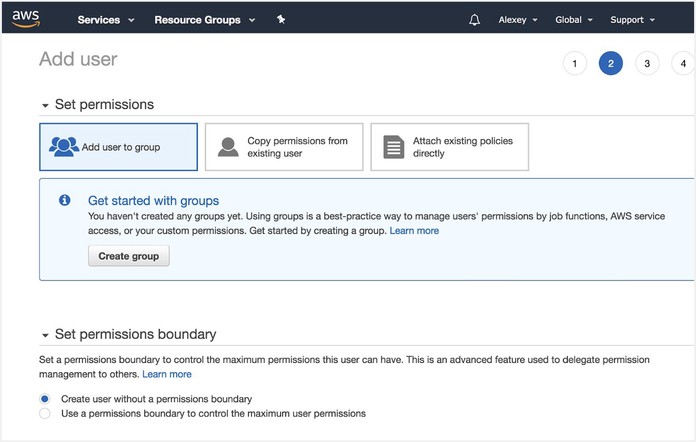Click the document icon on Attach existing policies

point(394,147)
